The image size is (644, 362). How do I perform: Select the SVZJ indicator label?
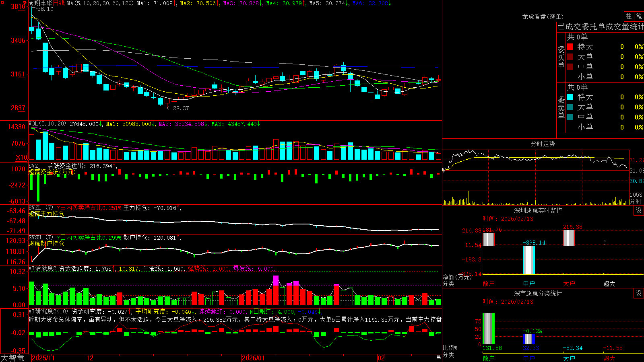(35, 166)
